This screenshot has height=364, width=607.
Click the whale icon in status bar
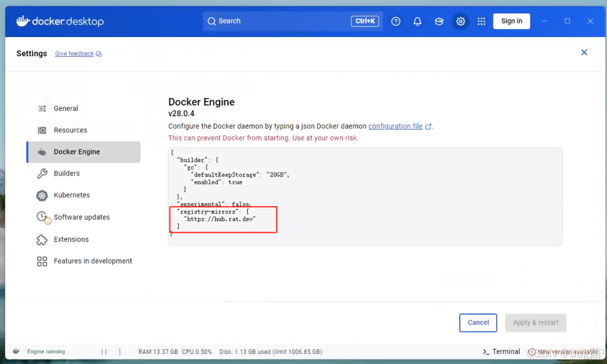pos(16,351)
